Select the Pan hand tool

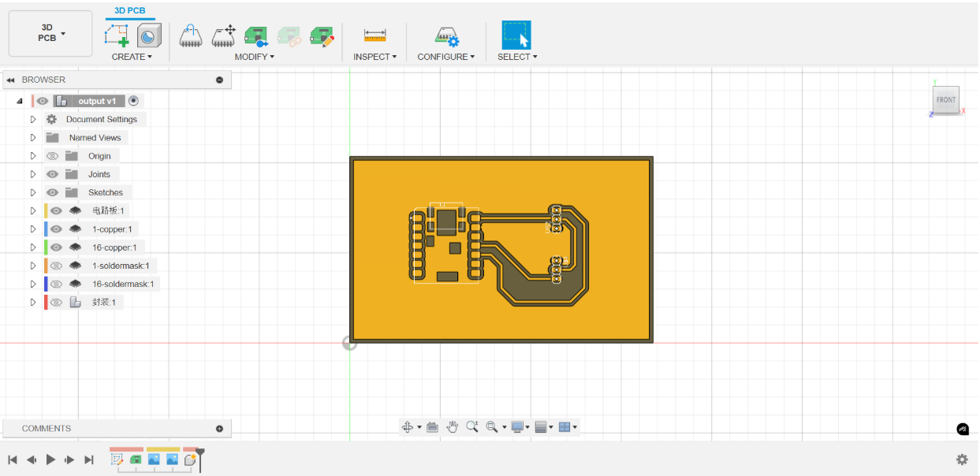tap(453, 427)
